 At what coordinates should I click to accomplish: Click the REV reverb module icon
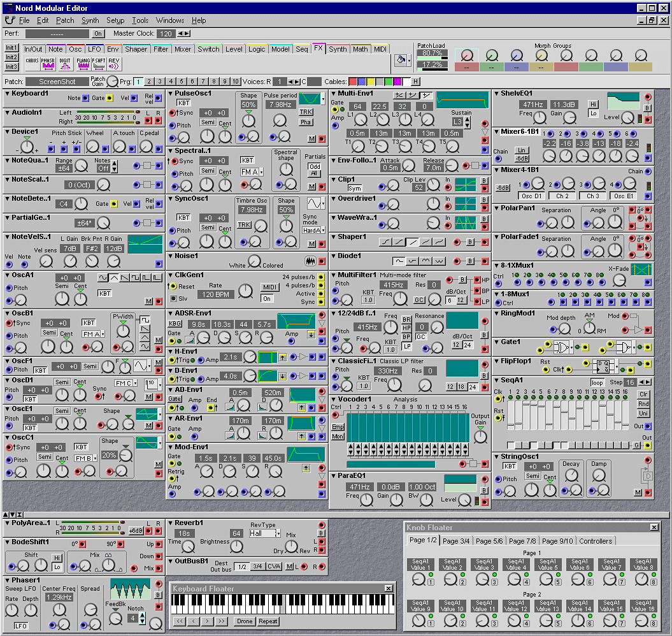(x=114, y=64)
